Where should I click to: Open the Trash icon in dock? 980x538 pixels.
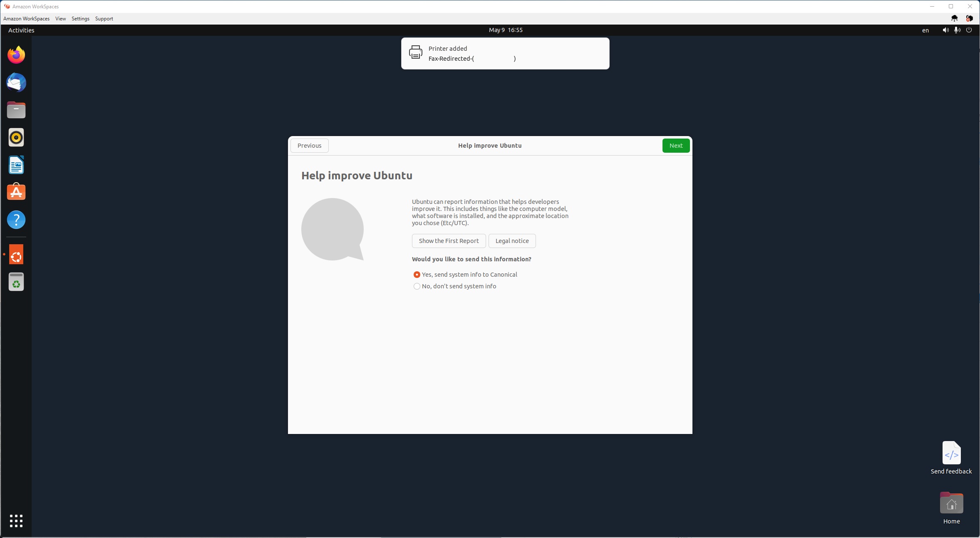(16, 282)
